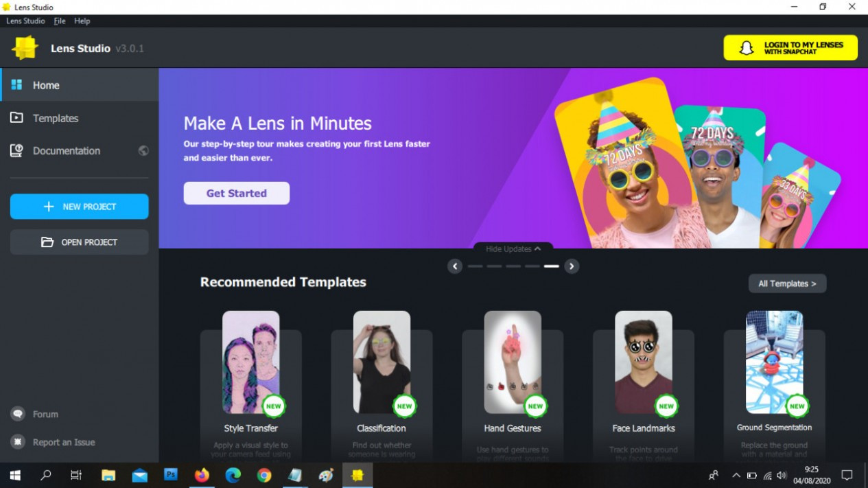Select the first banner slide indicator
868x488 pixels.
475,266
